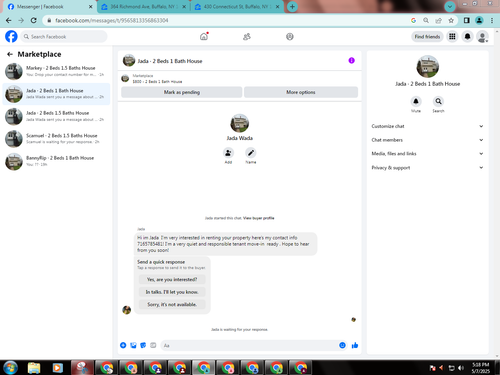500x375 pixels.
Task: Mute the Jada chat with the bell icon
Action: coord(416,101)
